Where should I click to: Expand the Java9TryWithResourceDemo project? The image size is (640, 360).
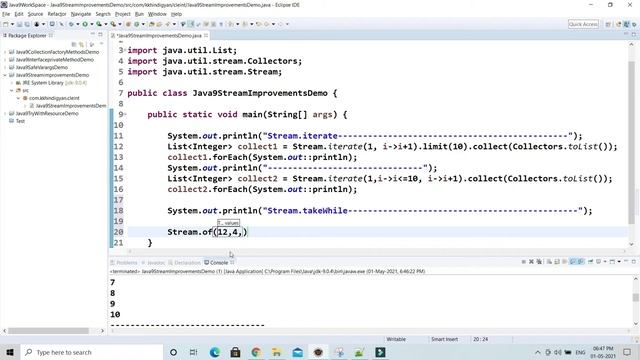pyautogui.click(x=5, y=113)
